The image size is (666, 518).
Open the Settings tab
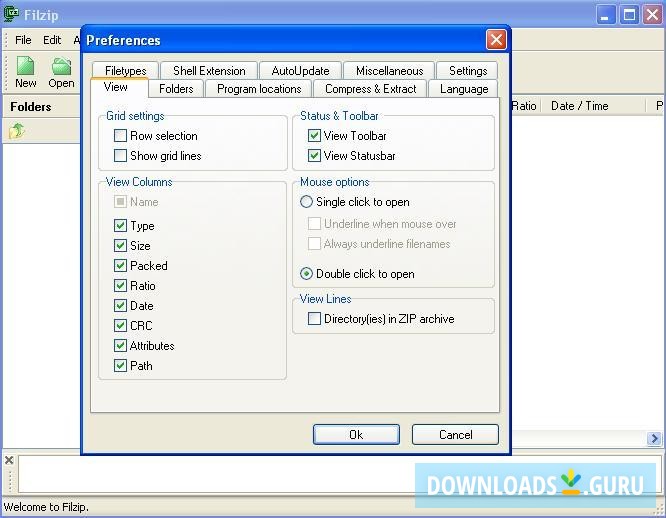click(x=468, y=70)
